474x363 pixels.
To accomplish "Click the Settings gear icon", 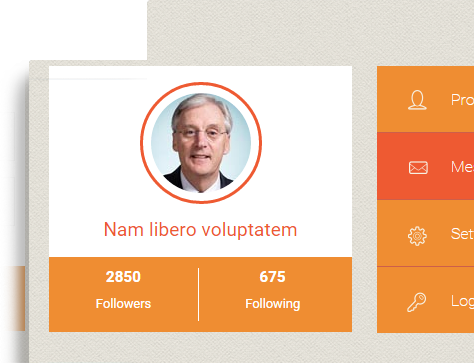I will pyautogui.click(x=417, y=236).
